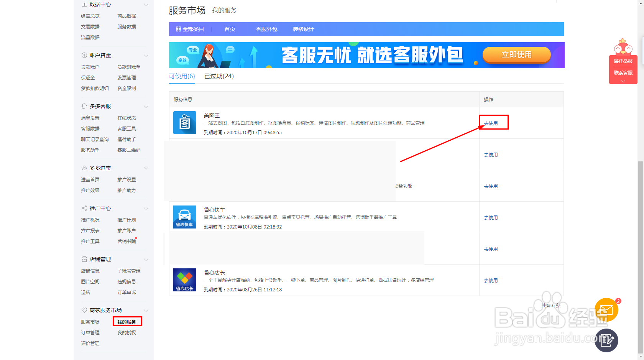This screenshot has height=360, width=644.
Task: Collapse the 多多客服 section chevron
Action: tap(146, 107)
